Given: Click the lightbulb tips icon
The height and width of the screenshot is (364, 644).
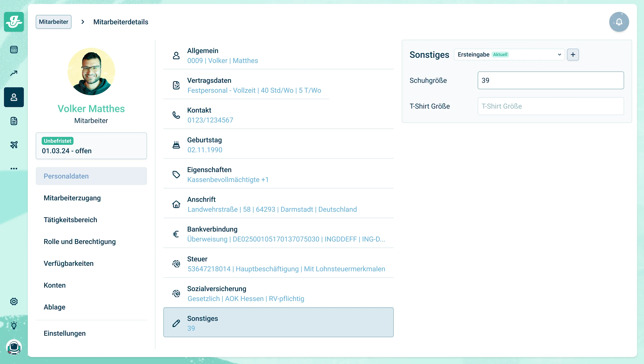Looking at the screenshot, I should (14, 325).
